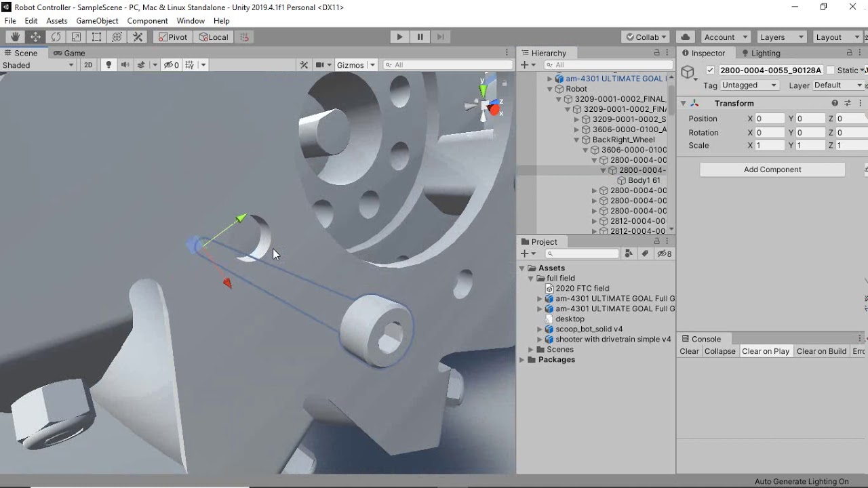Image resolution: width=868 pixels, height=488 pixels.
Task: Open the GameObject menu
Action: (97, 21)
